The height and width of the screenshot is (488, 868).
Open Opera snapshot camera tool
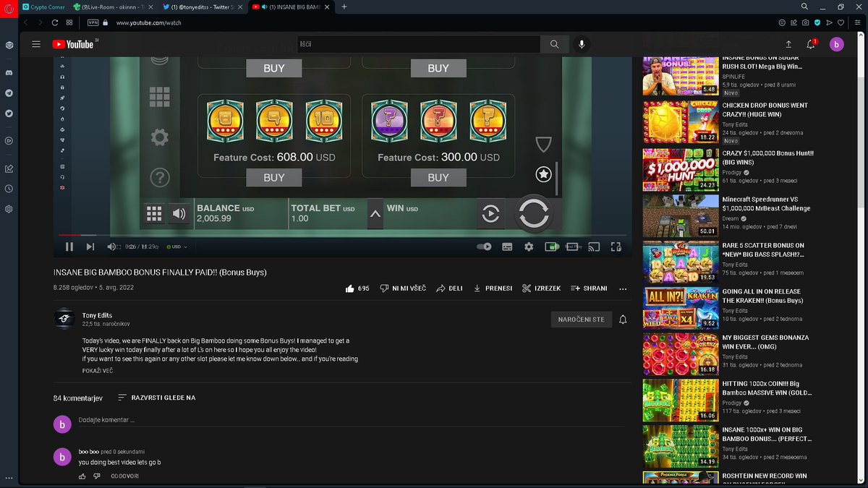click(x=805, y=22)
